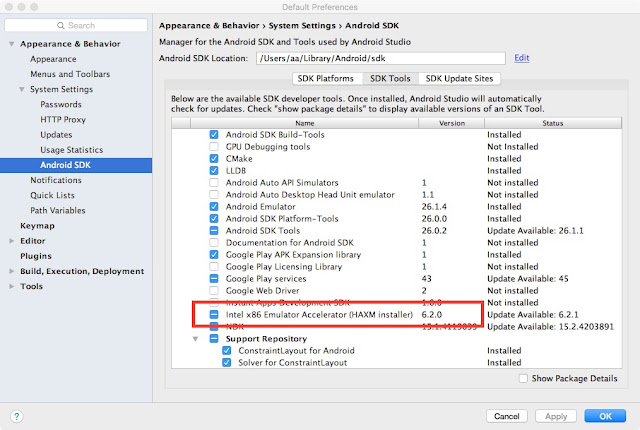Collapse Appearance & Behavior tree node

(x=12, y=44)
